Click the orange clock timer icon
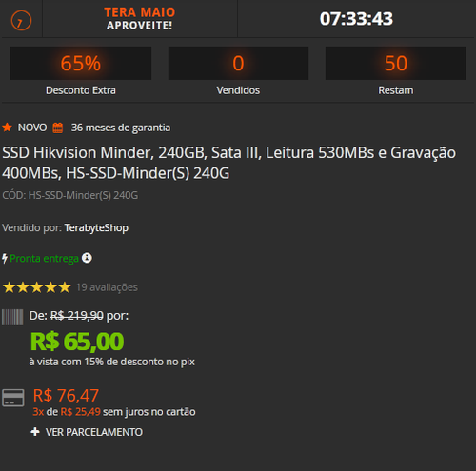Image resolution: width=476 pixels, height=471 pixels. coord(21,21)
